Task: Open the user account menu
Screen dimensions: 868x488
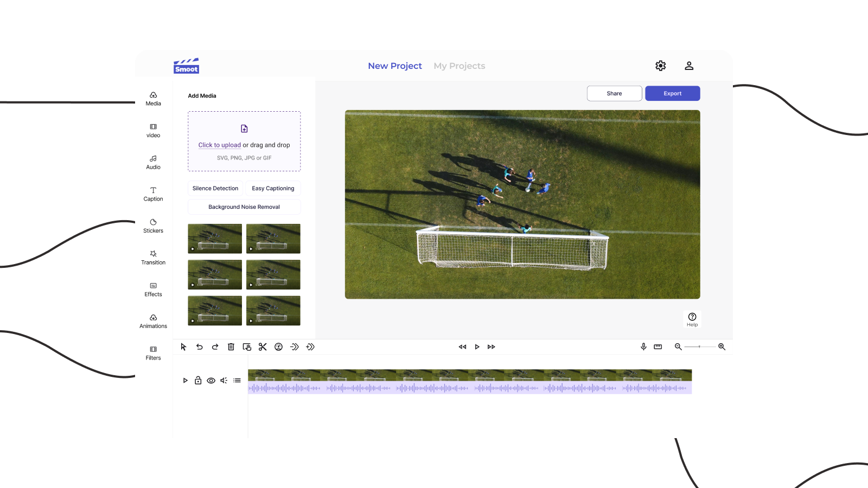Action: [689, 66]
